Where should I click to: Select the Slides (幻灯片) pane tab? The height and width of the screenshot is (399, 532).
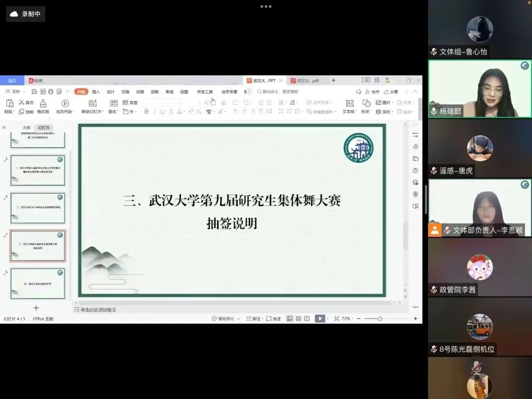44,128
